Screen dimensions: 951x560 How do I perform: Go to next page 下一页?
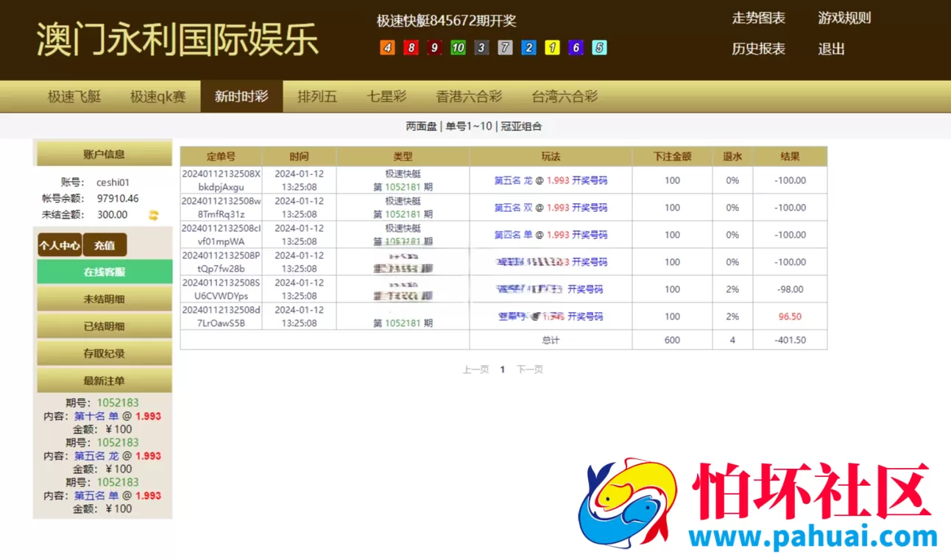(529, 369)
